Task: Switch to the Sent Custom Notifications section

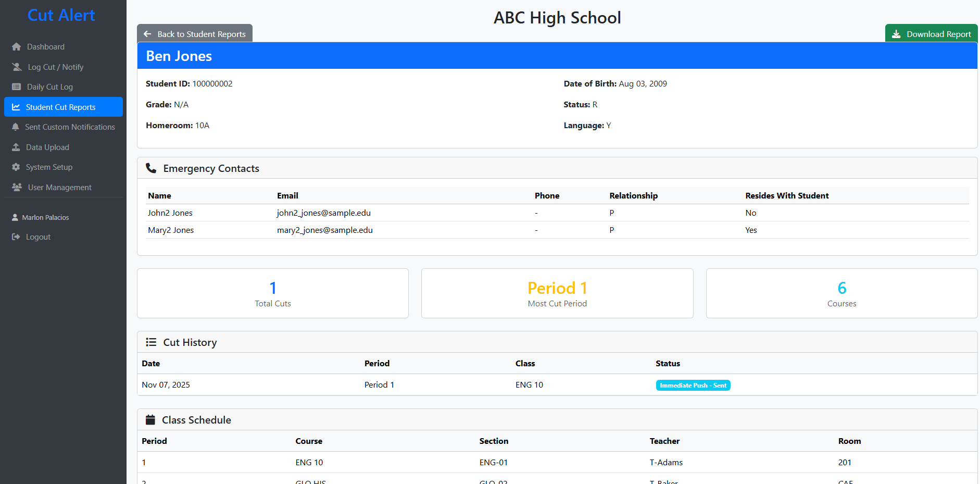Action: pos(70,127)
